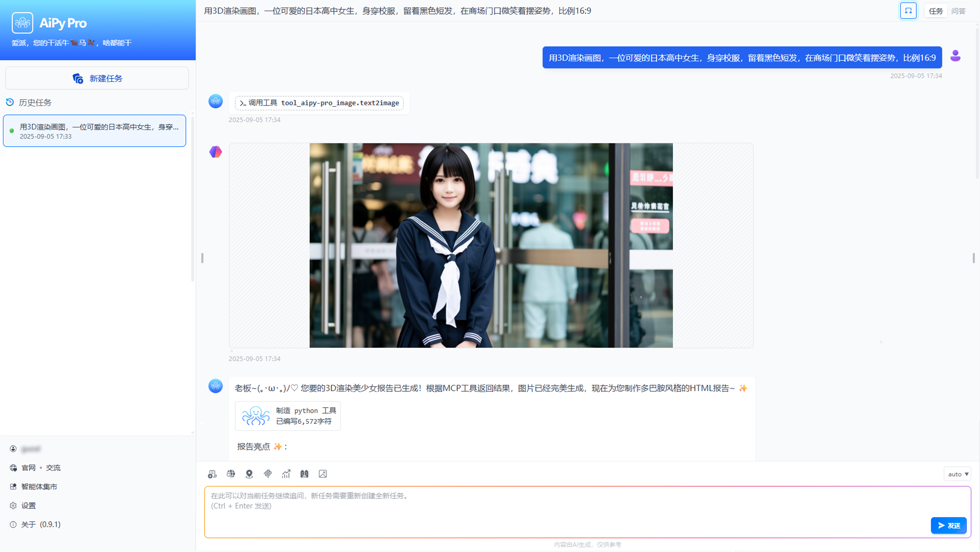Click the add-document icon in input toolbar
The width and height of the screenshot is (980, 552).
tap(212, 474)
